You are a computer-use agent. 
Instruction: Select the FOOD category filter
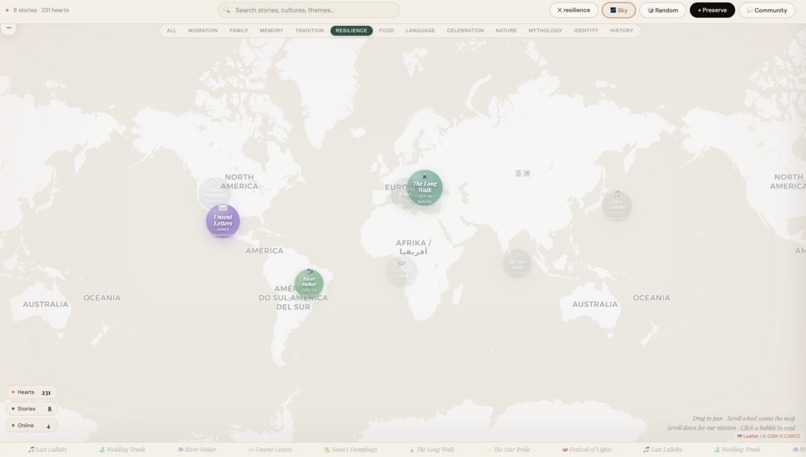(x=387, y=30)
